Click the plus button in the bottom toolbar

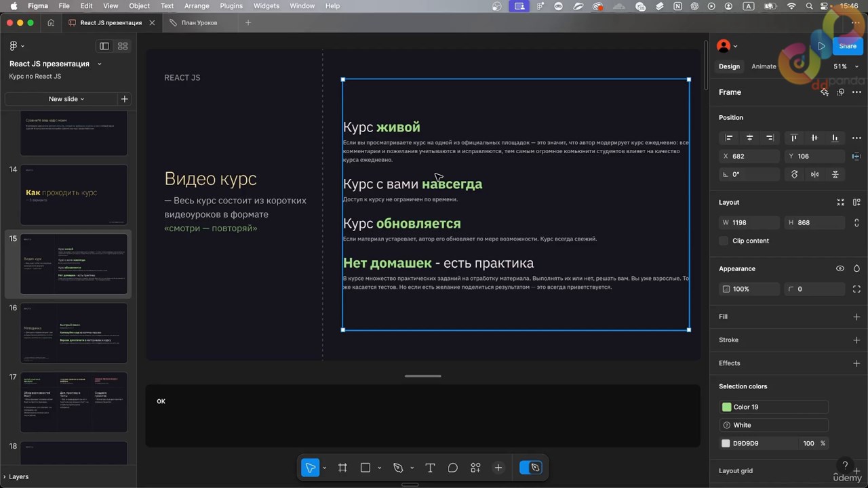click(498, 468)
